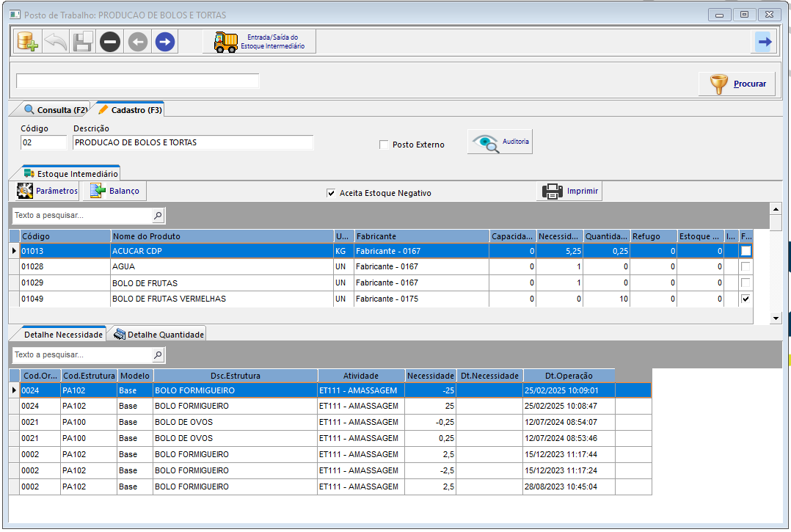Image resolution: width=791 pixels, height=532 pixels.
Task: Click the Atividade column header
Action: tap(361, 376)
